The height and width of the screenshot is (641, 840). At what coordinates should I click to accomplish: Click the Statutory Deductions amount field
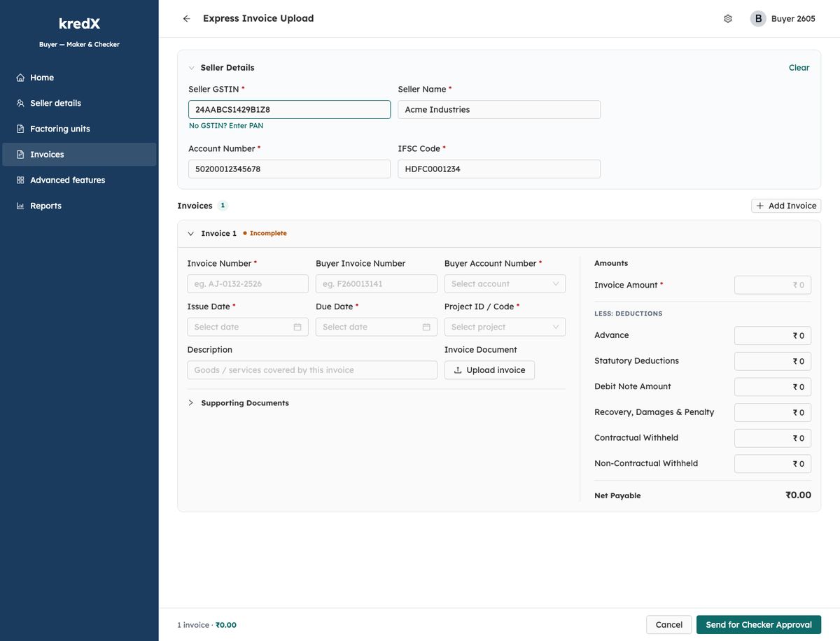[773, 361]
